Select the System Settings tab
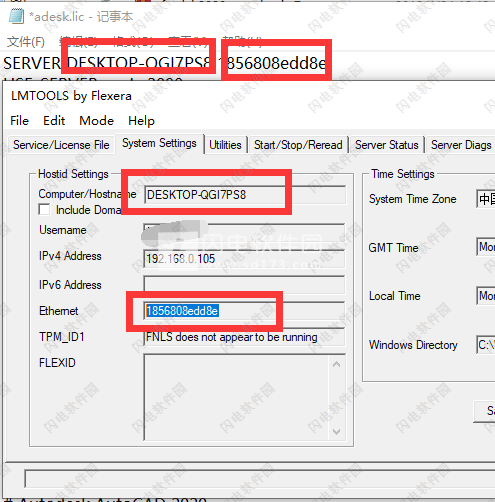This screenshot has width=495, height=502. 159,143
